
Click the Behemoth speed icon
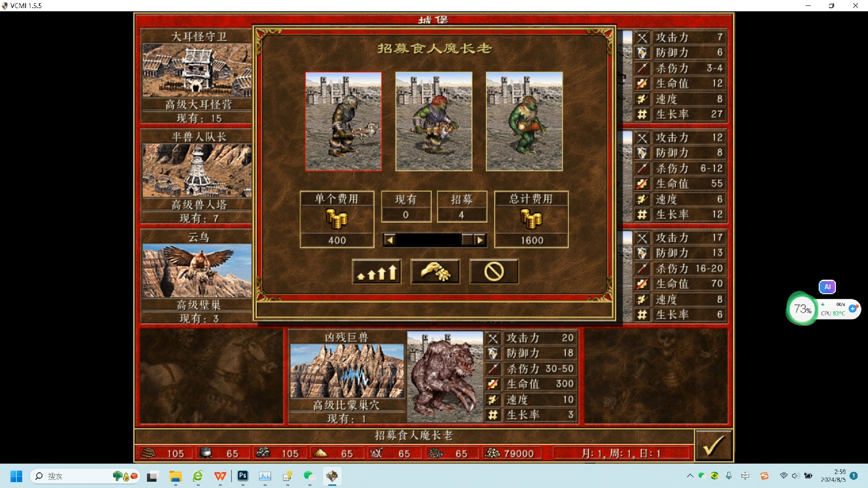coord(493,399)
